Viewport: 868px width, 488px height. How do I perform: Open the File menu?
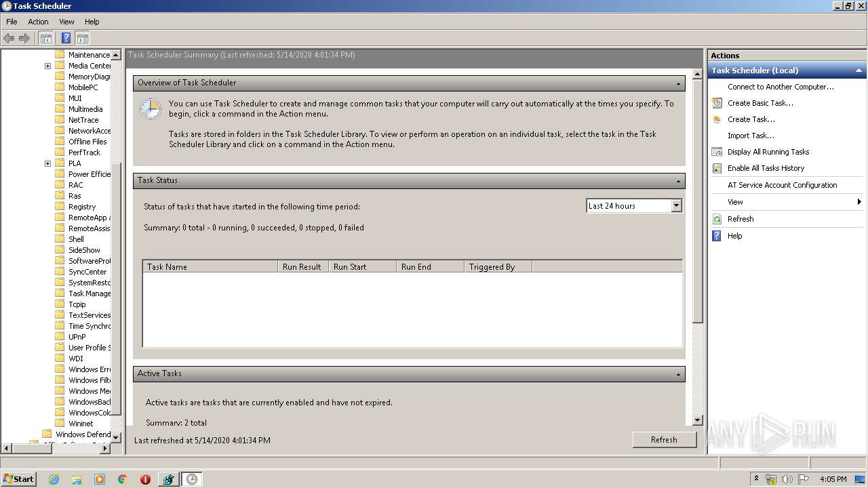click(x=12, y=22)
